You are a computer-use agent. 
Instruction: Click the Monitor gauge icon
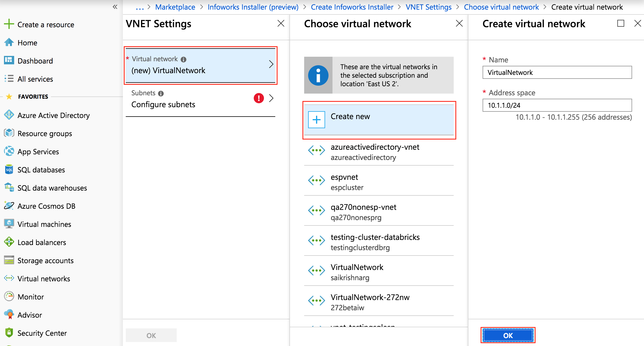point(9,296)
